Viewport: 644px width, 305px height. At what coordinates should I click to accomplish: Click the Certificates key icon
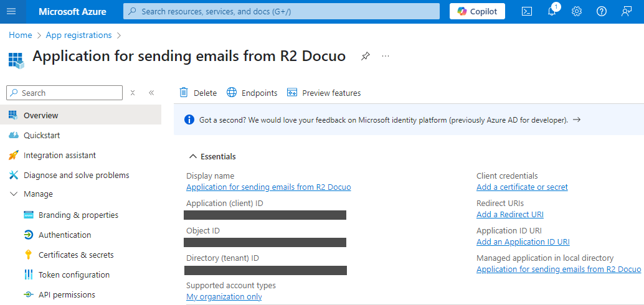pyautogui.click(x=29, y=255)
